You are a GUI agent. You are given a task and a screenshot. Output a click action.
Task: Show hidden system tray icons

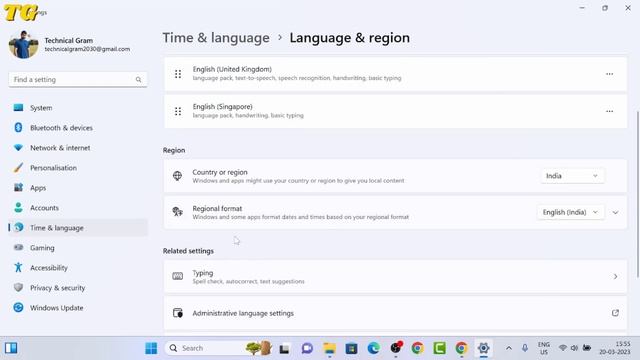(509, 348)
